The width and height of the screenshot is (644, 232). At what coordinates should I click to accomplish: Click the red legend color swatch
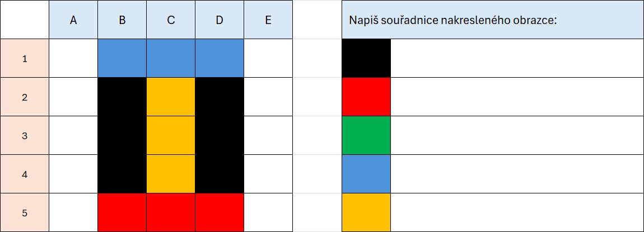(x=366, y=97)
